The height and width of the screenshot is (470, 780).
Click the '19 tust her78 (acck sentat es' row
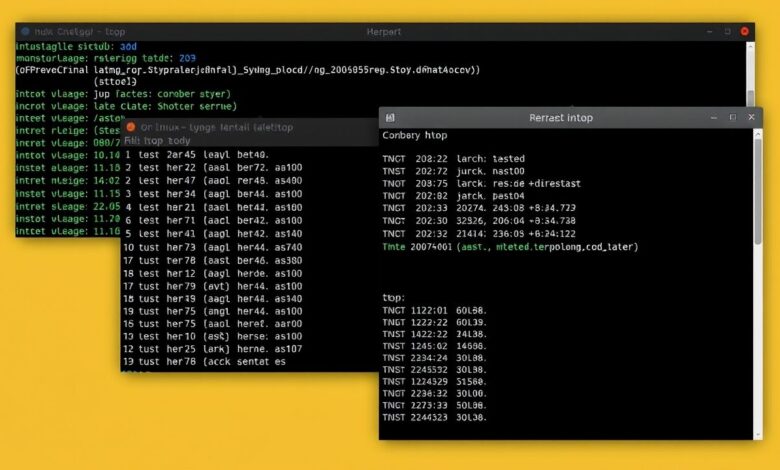pyautogui.click(x=204, y=362)
